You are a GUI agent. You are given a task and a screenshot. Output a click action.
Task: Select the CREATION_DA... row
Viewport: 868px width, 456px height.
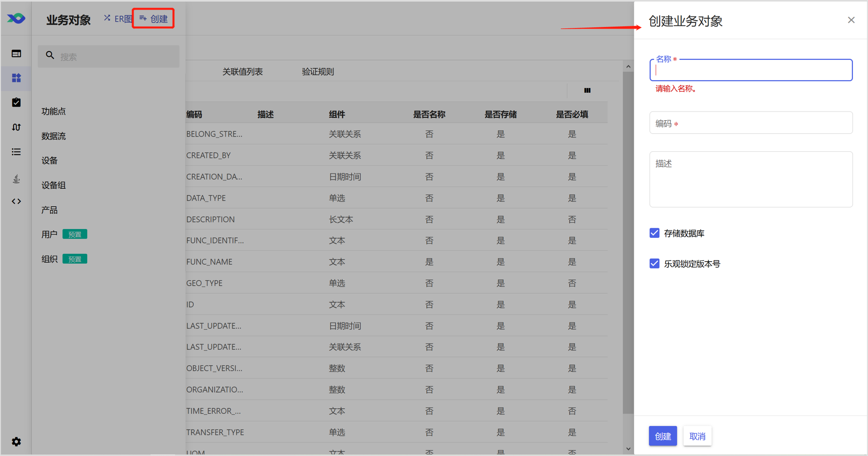[x=396, y=177]
